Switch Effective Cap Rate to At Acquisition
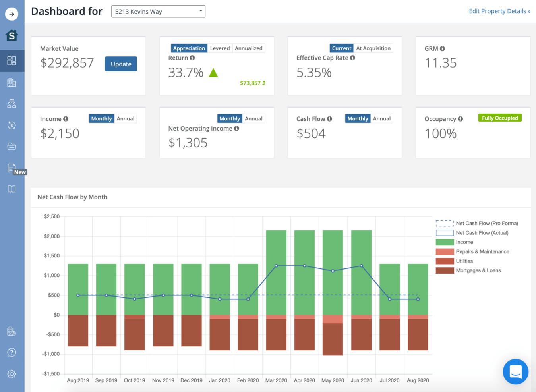The width and height of the screenshot is (536, 392). point(373,48)
